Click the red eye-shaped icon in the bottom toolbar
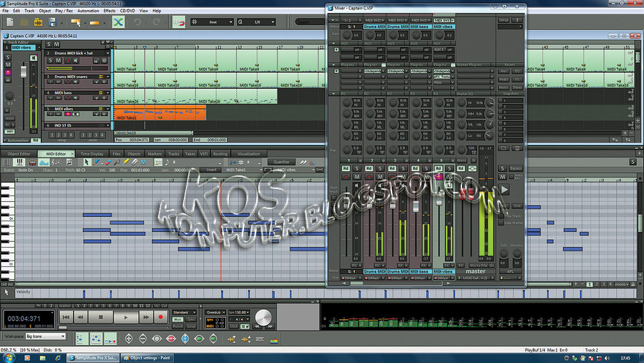 (x=171, y=339)
